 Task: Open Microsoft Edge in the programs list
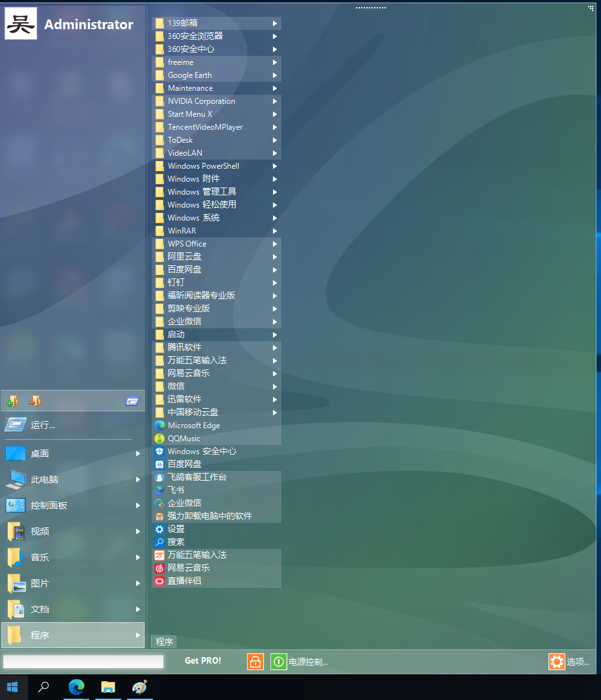click(193, 426)
